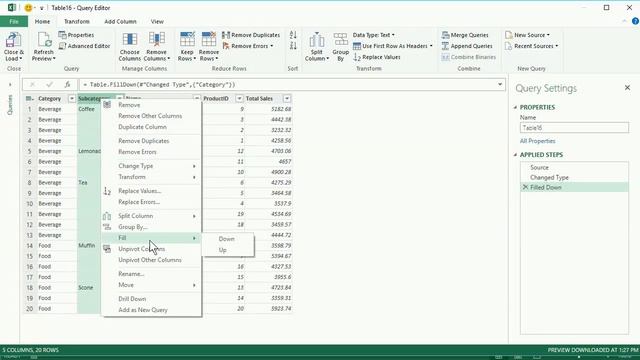Select Unpivot Other Columns from context menu
This screenshot has height=360, width=640.
(151, 260)
